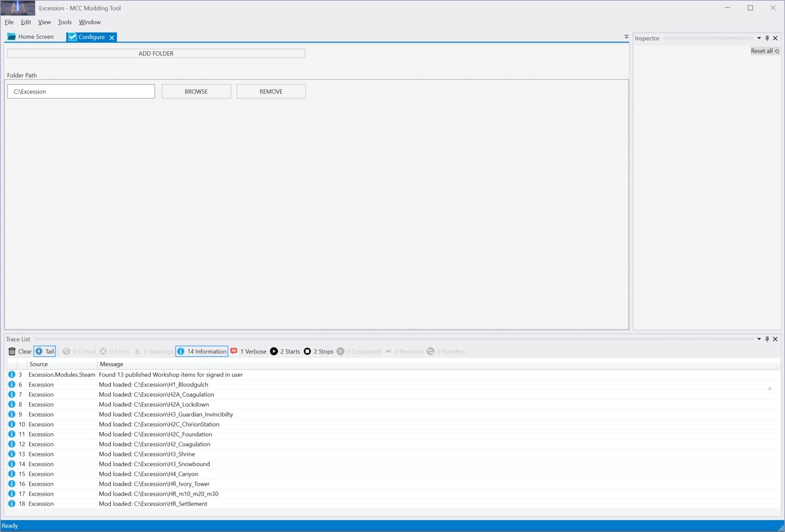
Task: Click the REMOVE folder button
Action: [271, 91]
